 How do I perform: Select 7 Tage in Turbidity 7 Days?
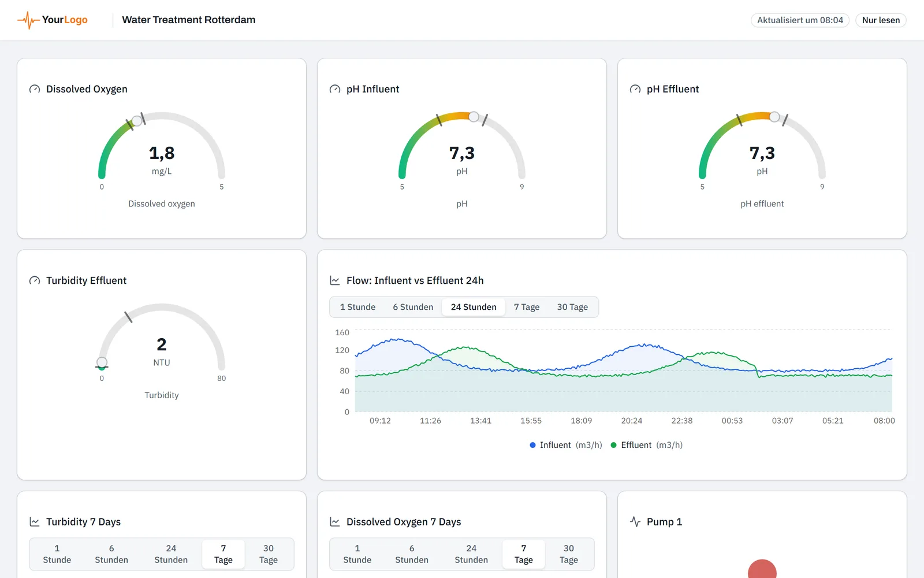223,554
